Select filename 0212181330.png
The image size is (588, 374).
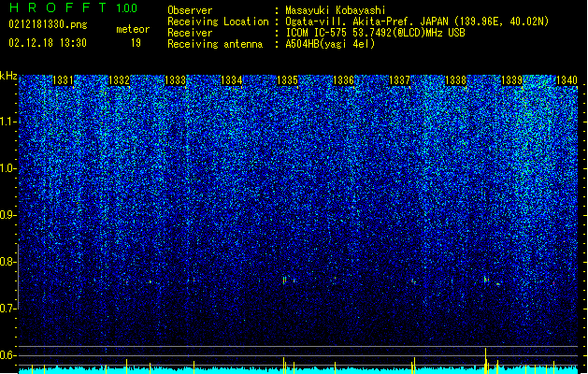click(48, 25)
